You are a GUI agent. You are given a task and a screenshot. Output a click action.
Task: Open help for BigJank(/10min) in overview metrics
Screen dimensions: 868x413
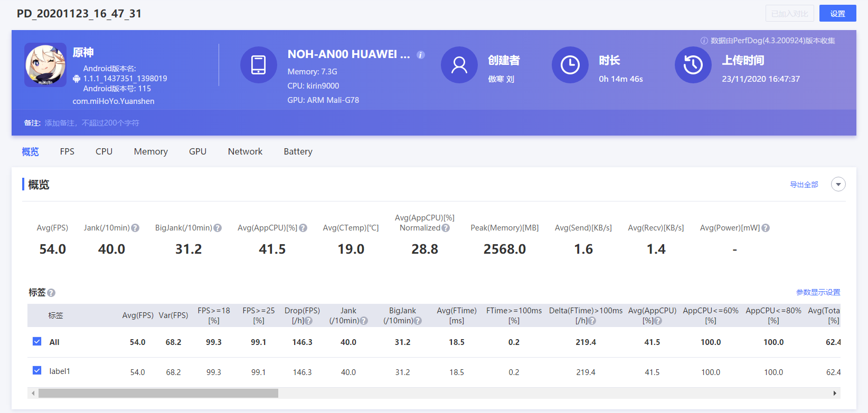(x=218, y=228)
